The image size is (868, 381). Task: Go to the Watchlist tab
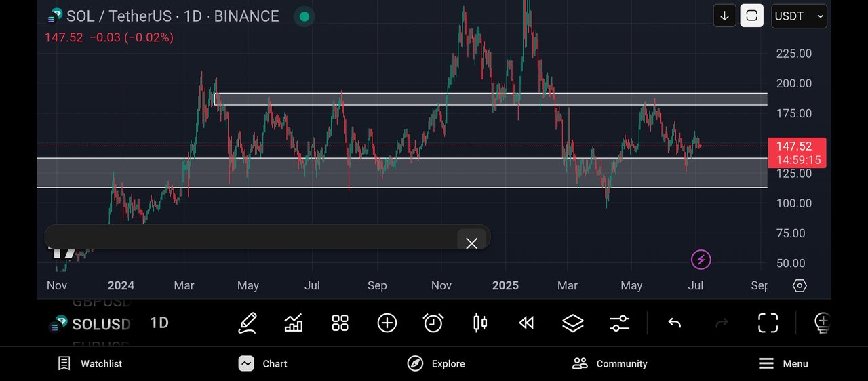(x=90, y=364)
